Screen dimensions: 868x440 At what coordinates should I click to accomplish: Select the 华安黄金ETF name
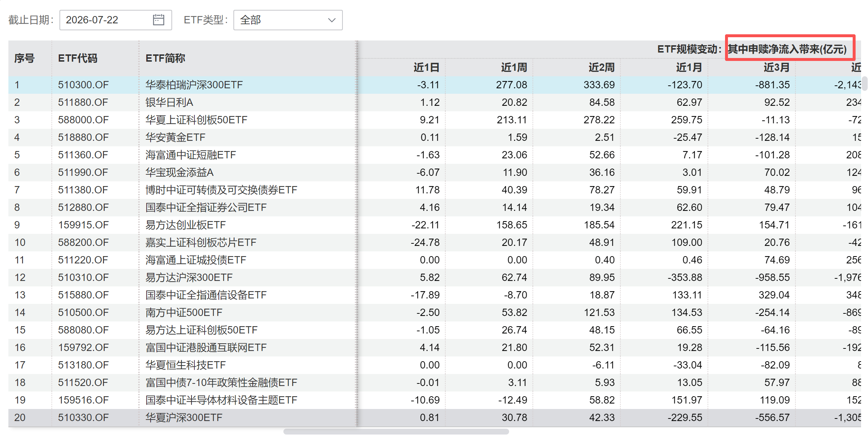[175, 138]
